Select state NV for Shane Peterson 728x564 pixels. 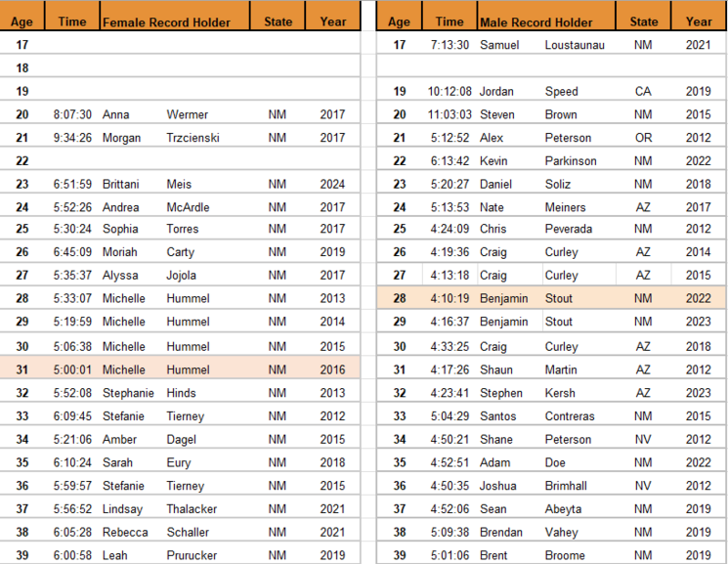pyautogui.click(x=643, y=440)
